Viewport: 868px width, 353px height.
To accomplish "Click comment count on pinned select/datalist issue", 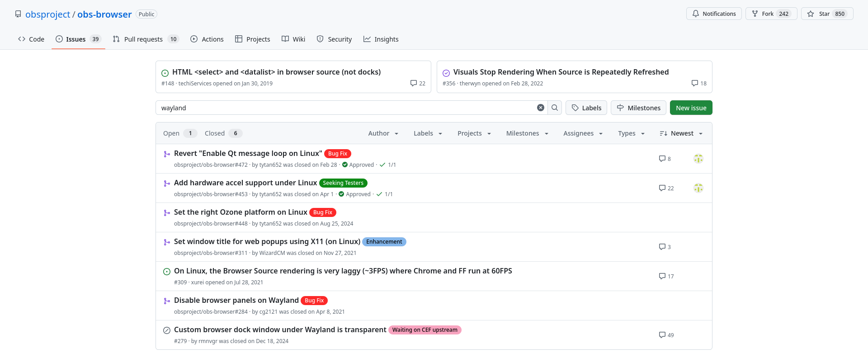I will [x=418, y=83].
